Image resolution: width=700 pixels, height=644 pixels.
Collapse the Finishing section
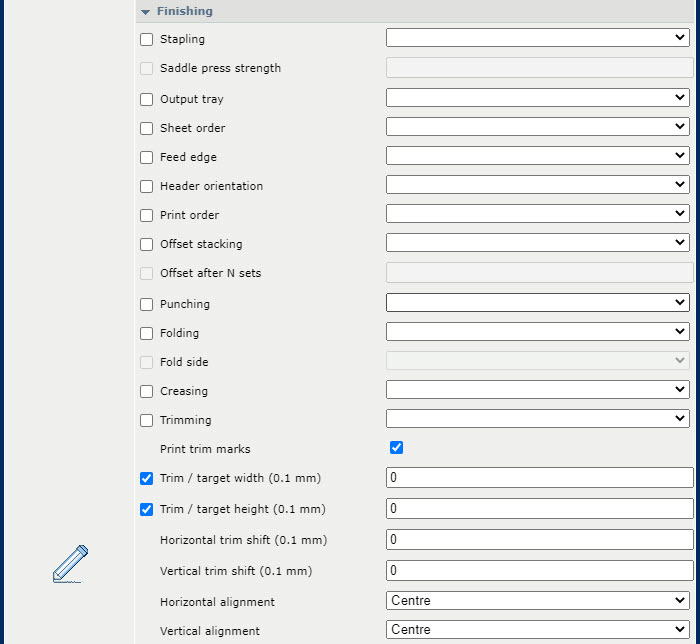pos(146,12)
